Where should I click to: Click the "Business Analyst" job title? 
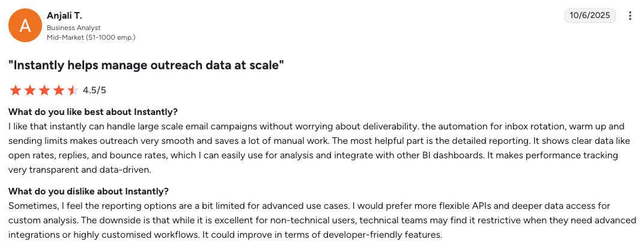click(x=74, y=28)
